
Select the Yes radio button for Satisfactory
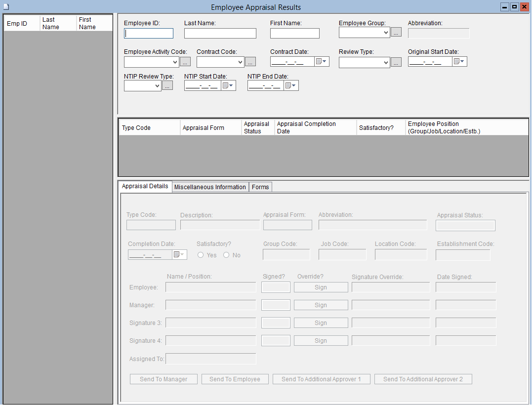(x=201, y=255)
